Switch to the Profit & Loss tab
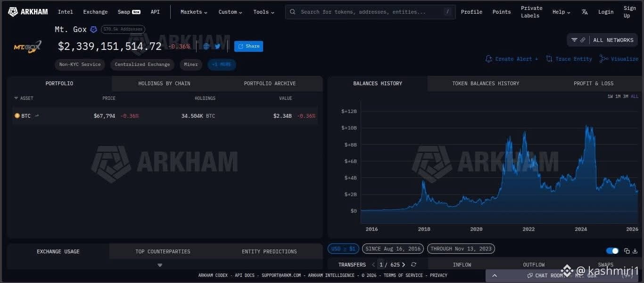 594,83
